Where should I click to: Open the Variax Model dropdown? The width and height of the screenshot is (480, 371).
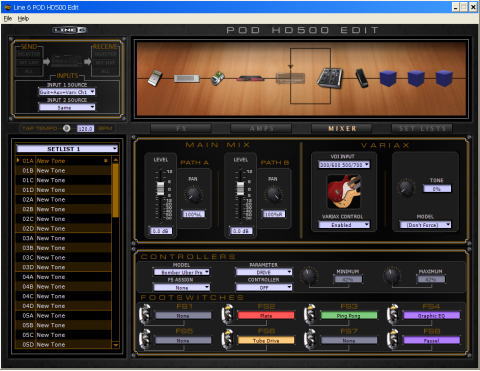(x=425, y=225)
